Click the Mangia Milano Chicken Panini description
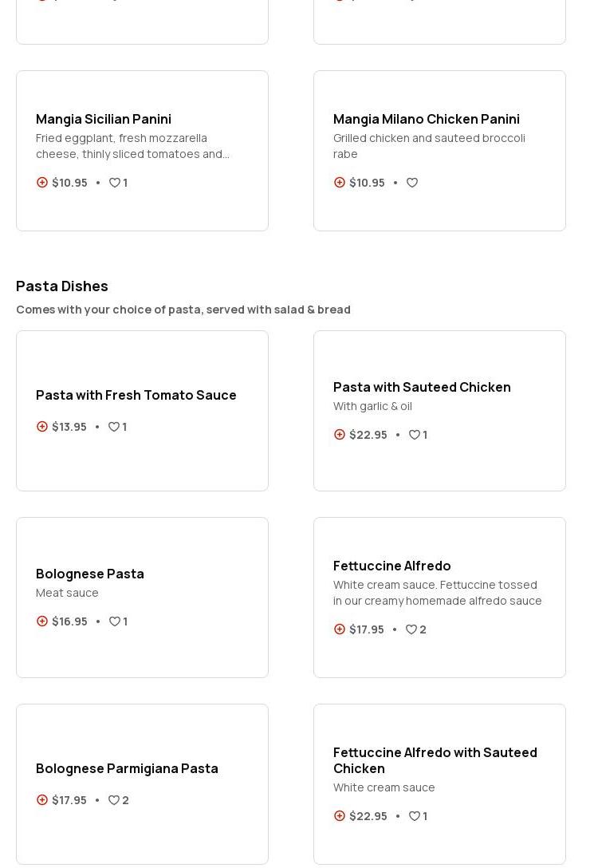598x868 pixels. point(429,146)
